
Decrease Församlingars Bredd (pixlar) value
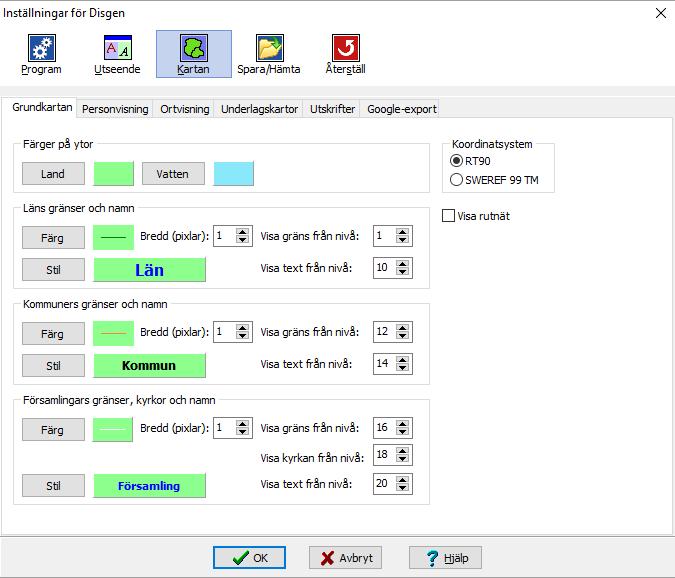[x=242, y=432]
